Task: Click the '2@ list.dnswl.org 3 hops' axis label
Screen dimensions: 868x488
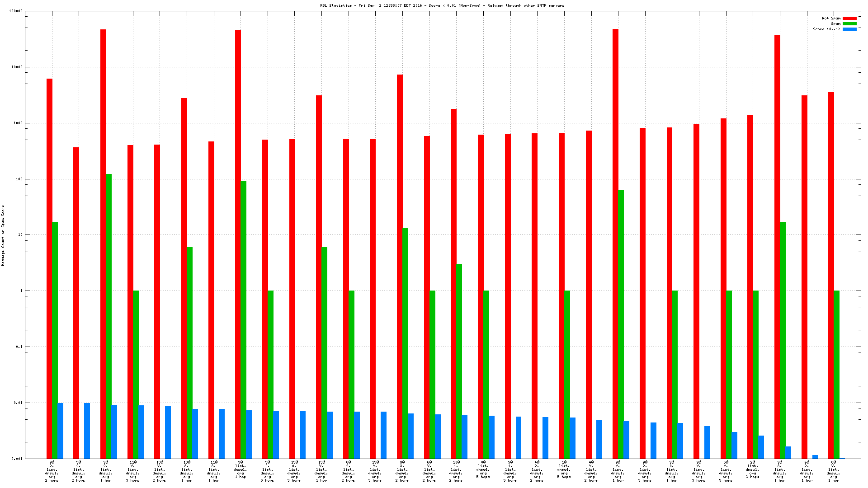Action: (x=753, y=469)
